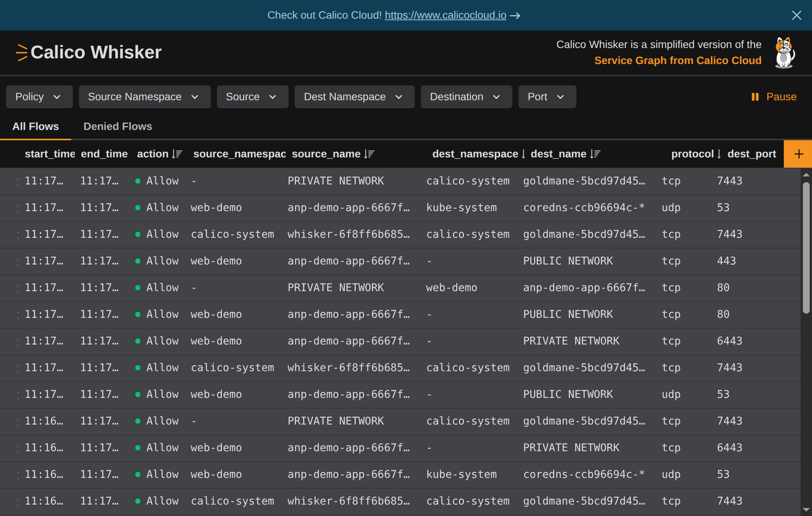
Task: Click the source_name sort icon
Action: (369, 154)
